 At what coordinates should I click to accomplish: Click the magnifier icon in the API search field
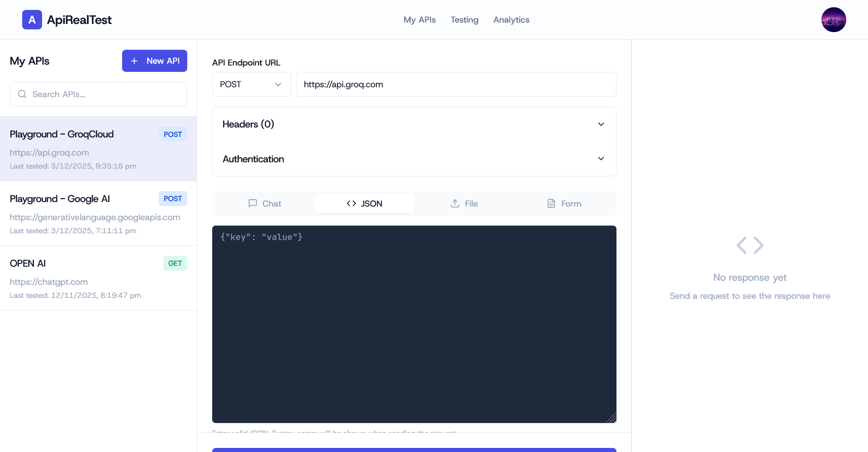pos(22,94)
